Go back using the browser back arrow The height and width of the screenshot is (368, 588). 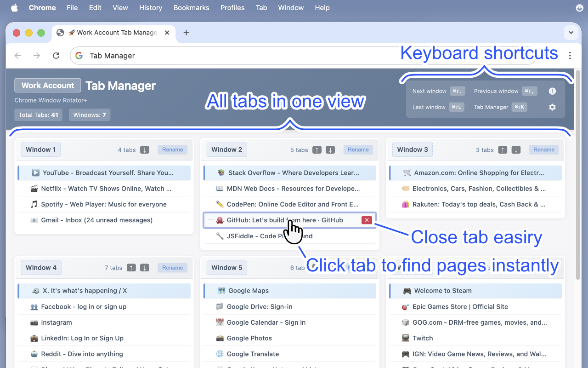tap(18, 56)
